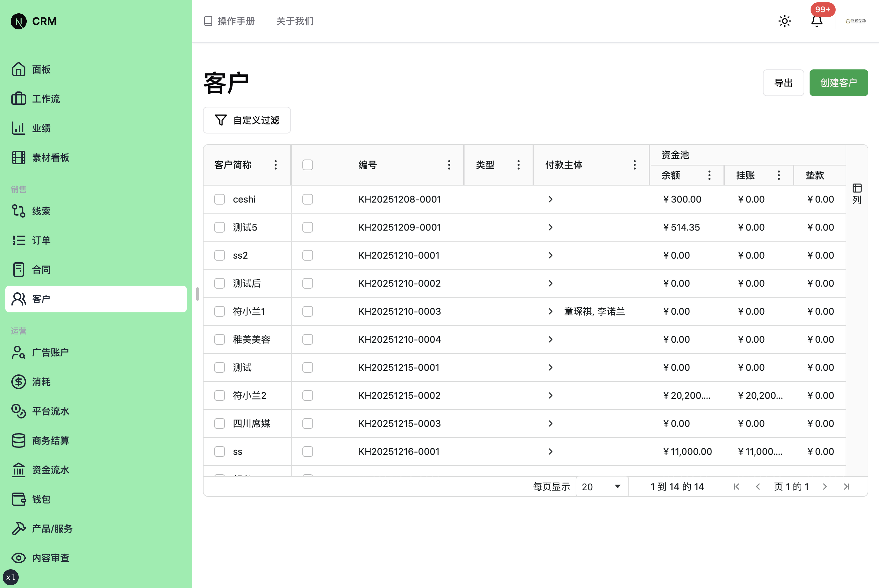
Task: Switch to the 关于我们 page
Action: click(x=295, y=21)
